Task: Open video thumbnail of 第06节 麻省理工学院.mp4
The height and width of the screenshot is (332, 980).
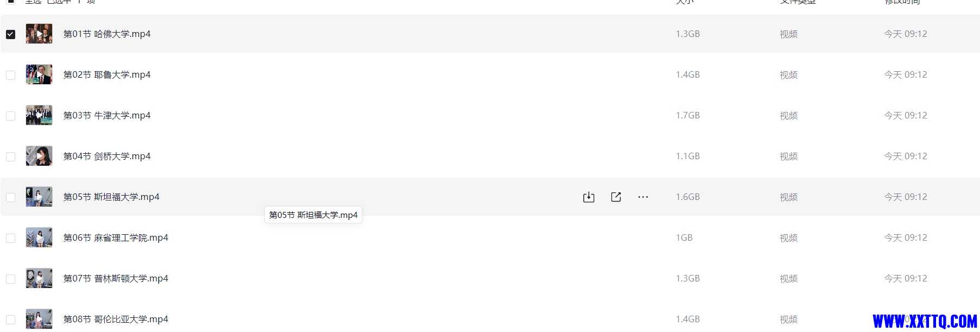Action: [39, 237]
